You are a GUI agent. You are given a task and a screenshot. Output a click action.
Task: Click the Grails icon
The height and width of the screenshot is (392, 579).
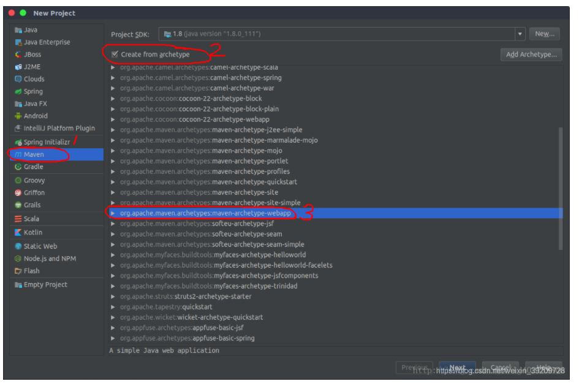(x=18, y=205)
